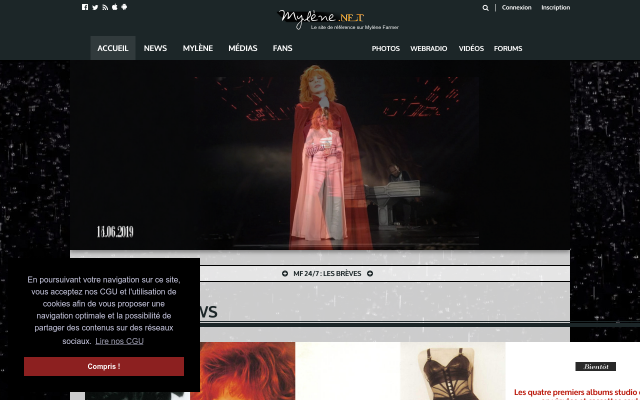The width and height of the screenshot is (640, 400).
Task: Open the FORUMS section
Action: 508,49
